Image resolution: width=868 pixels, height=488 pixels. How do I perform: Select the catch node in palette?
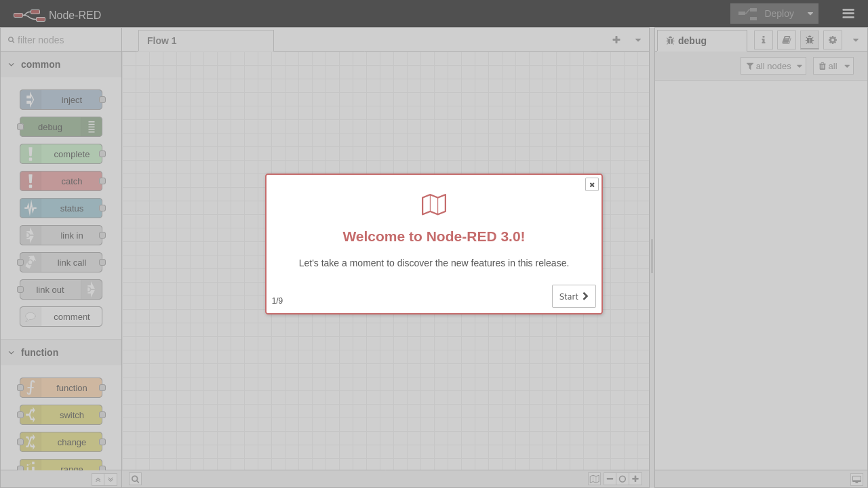(x=61, y=181)
